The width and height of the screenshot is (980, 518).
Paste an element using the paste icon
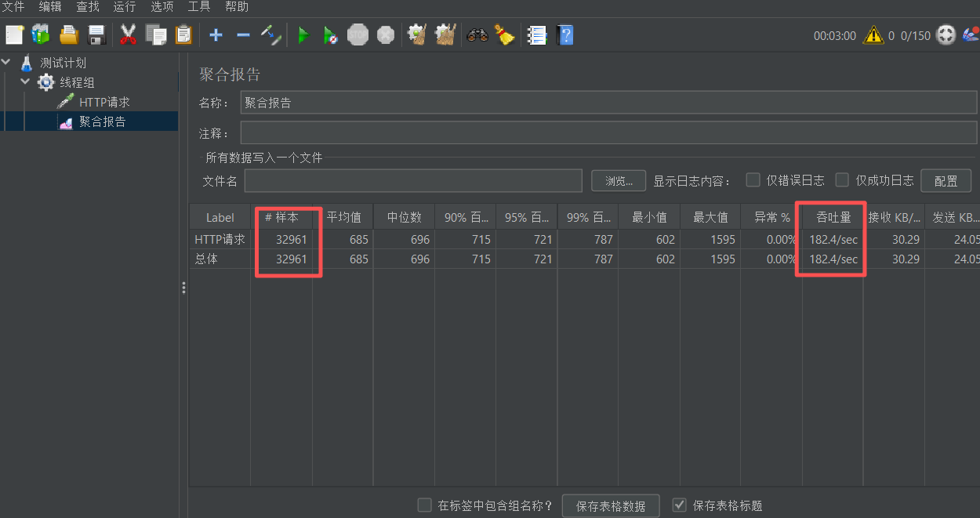tap(183, 34)
